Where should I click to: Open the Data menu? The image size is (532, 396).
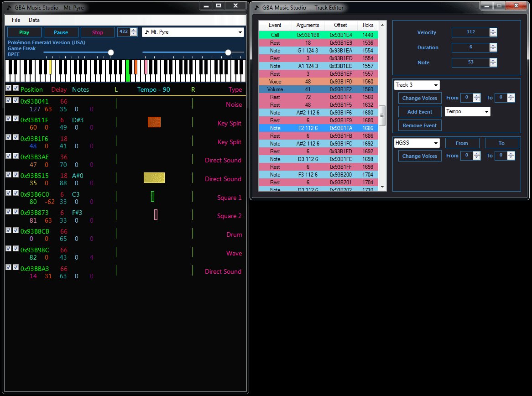tap(34, 20)
